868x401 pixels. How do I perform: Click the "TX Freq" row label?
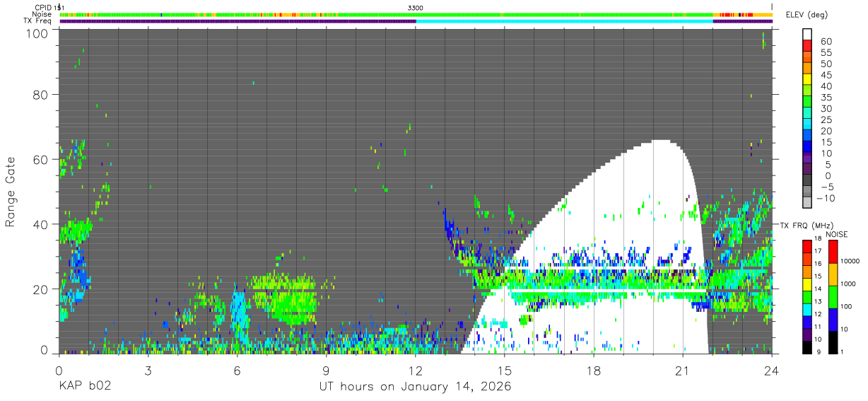pos(39,21)
